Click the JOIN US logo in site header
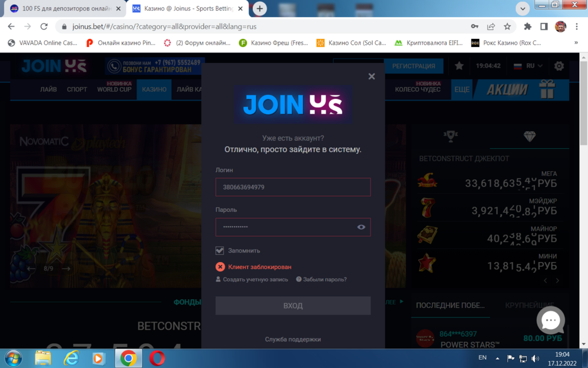This screenshot has width=588, height=368. pos(54,66)
